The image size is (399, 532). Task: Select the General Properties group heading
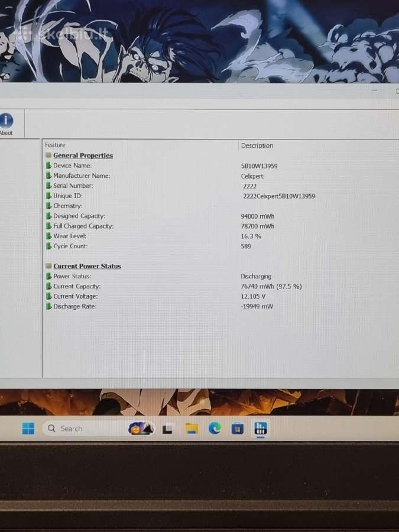click(83, 155)
